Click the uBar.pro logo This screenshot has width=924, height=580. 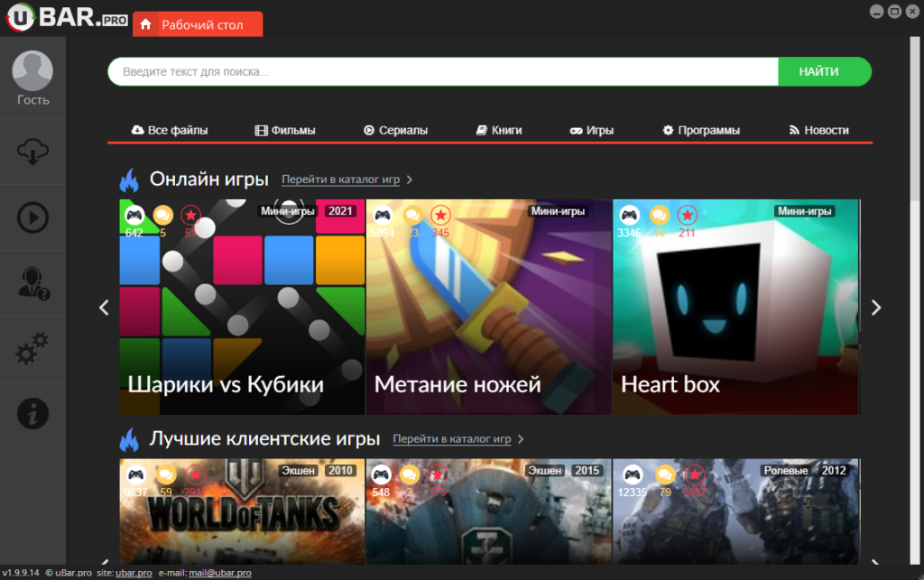pos(67,17)
